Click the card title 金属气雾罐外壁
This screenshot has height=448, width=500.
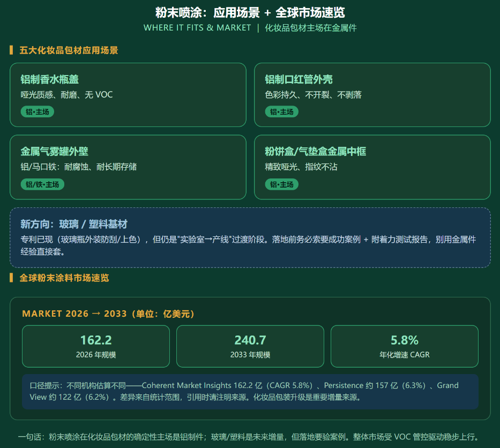pos(55,152)
